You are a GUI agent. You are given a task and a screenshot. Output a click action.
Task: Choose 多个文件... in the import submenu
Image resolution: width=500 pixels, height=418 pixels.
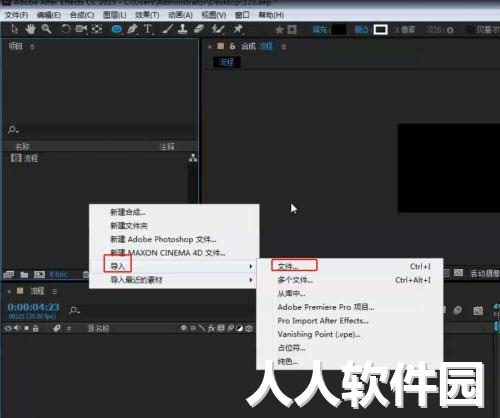350,280
